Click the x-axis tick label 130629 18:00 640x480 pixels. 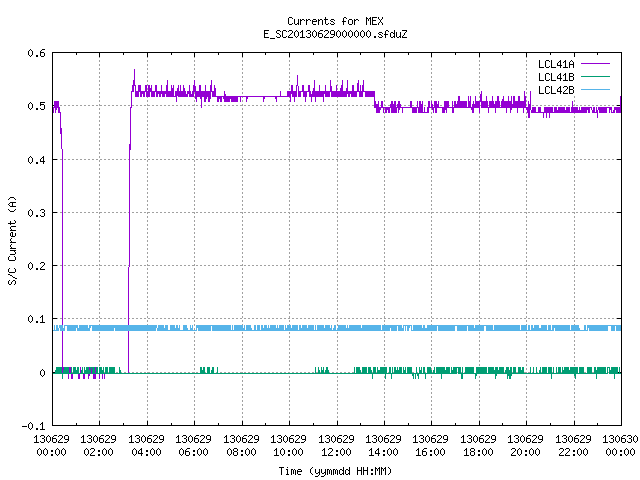tap(478, 445)
